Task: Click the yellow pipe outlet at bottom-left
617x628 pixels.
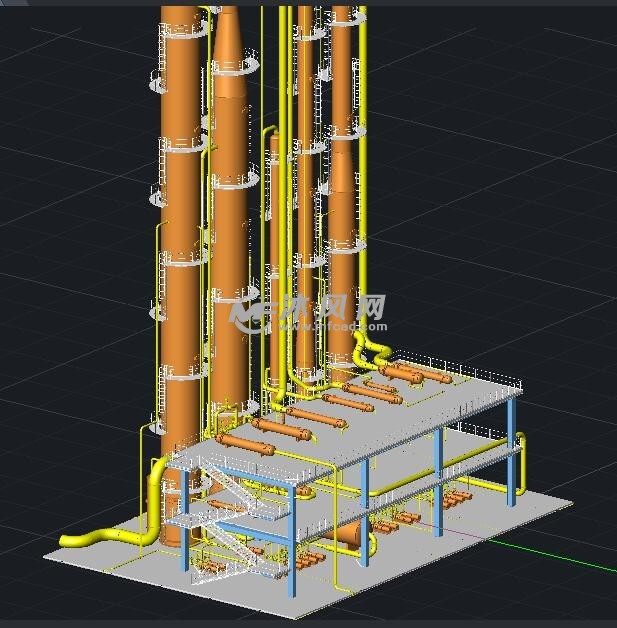Action: pyautogui.click(x=75, y=540)
